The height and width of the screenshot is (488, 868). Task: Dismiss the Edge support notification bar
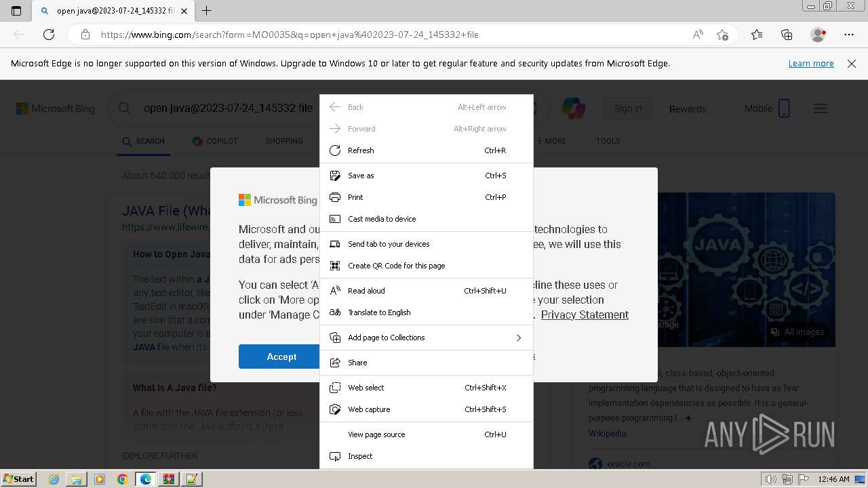pyautogui.click(x=852, y=63)
